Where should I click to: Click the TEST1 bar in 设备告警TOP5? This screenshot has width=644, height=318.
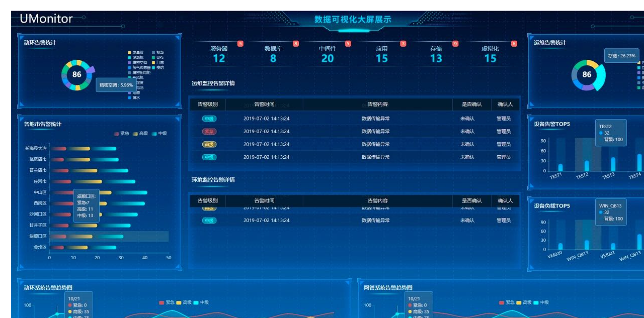click(560, 167)
